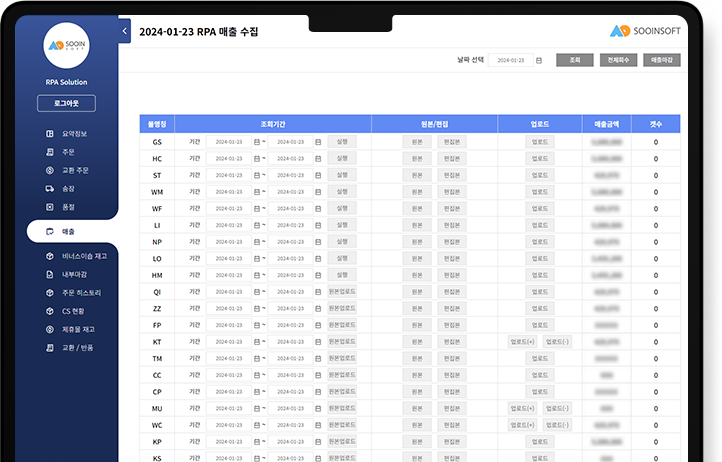Viewport: 722px width, 462px height.
Task: Click the CS 현황 cube icon
Action: coord(50,311)
